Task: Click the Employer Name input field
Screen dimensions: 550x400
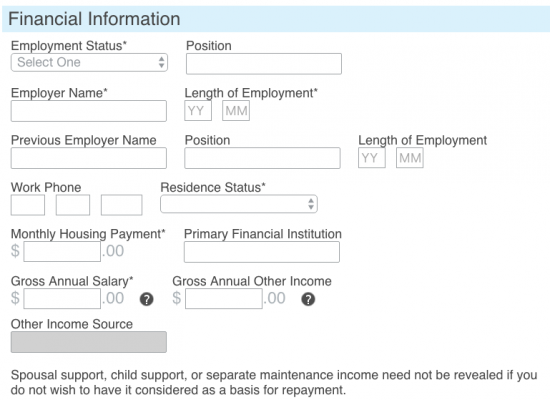Action: (89, 111)
